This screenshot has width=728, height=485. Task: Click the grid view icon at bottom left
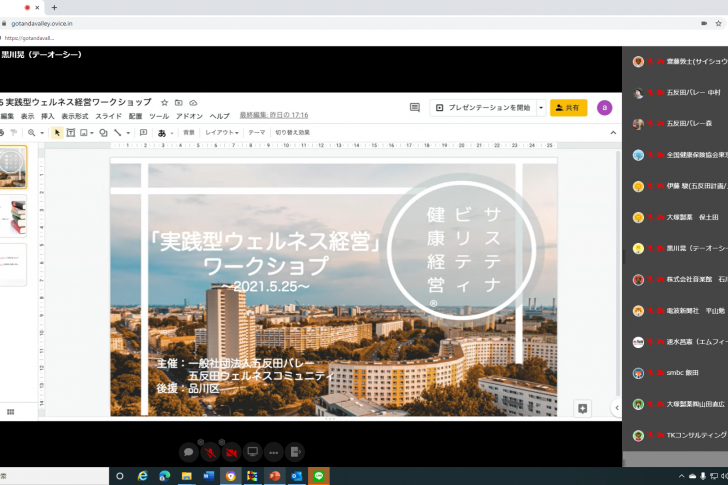[x=10, y=411]
